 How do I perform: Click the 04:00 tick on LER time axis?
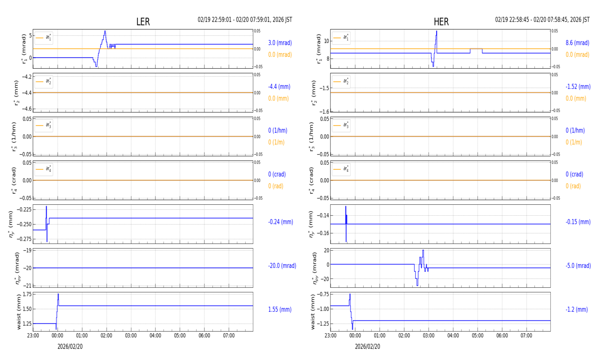pyautogui.click(x=155, y=336)
